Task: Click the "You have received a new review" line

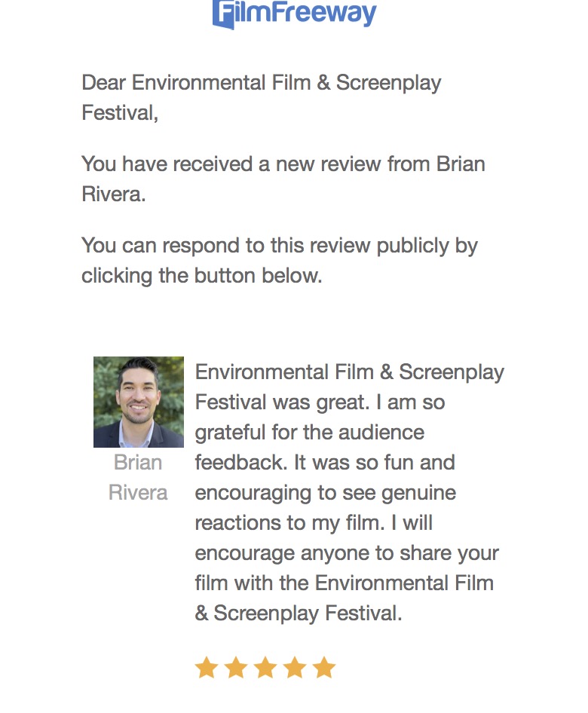Action: point(283,164)
